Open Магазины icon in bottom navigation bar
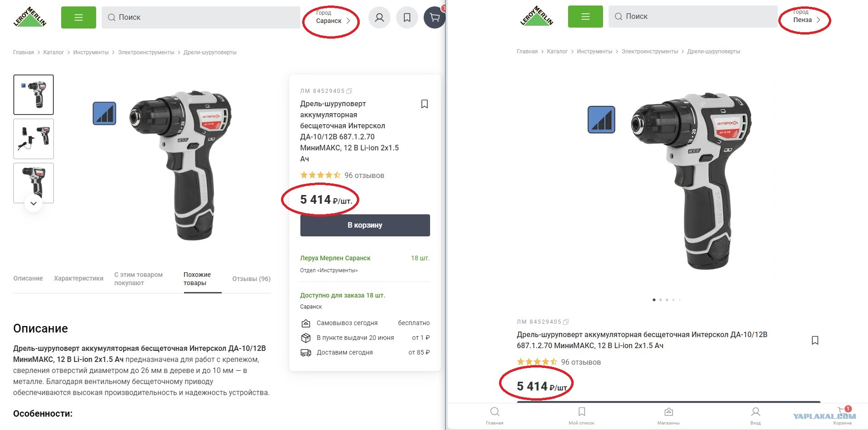Image resolution: width=868 pixels, height=430 pixels. tap(668, 416)
